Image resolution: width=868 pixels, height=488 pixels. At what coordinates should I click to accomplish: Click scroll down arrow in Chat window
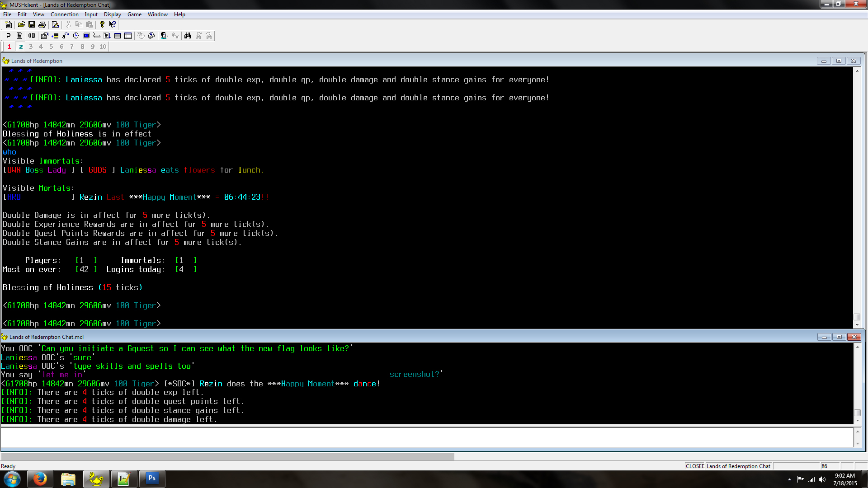tap(857, 421)
